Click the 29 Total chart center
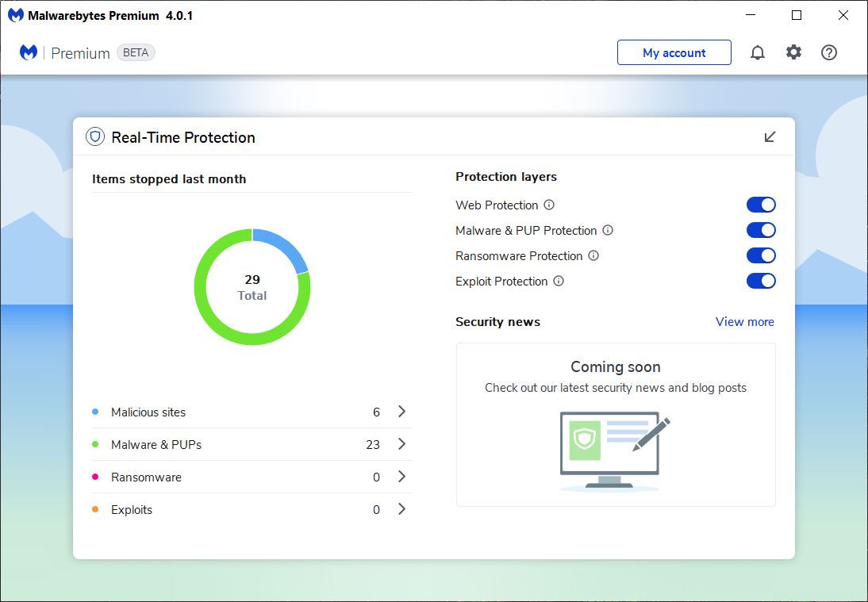868x602 pixels. [x=252, y=287]
